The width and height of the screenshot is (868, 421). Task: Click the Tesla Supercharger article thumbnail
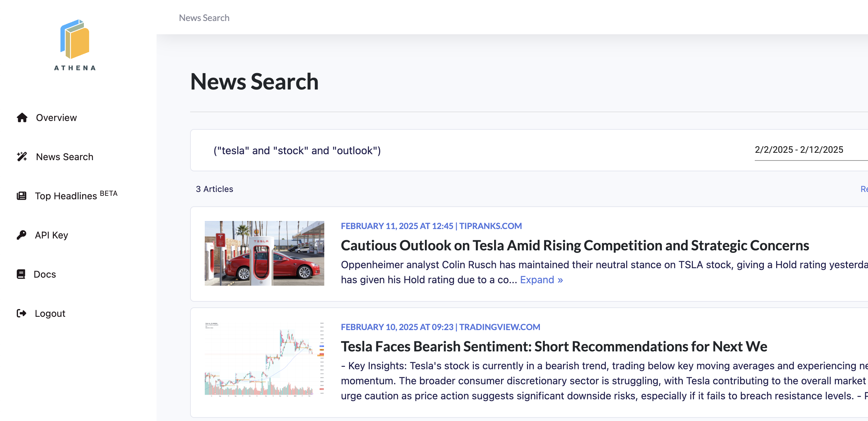coord(264,253)
